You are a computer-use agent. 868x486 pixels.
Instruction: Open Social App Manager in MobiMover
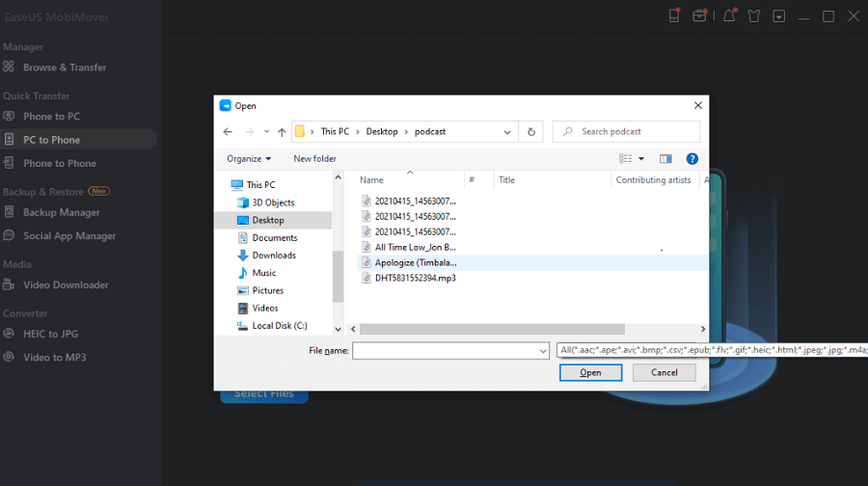69,236
